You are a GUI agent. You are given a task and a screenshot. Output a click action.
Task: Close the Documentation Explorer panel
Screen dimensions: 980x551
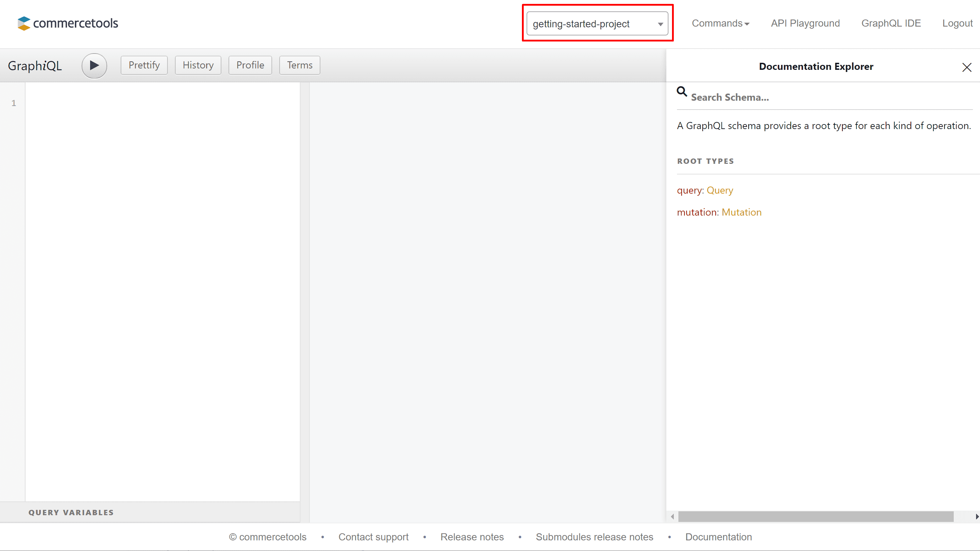pyautogui.click(x=966, y=67)
